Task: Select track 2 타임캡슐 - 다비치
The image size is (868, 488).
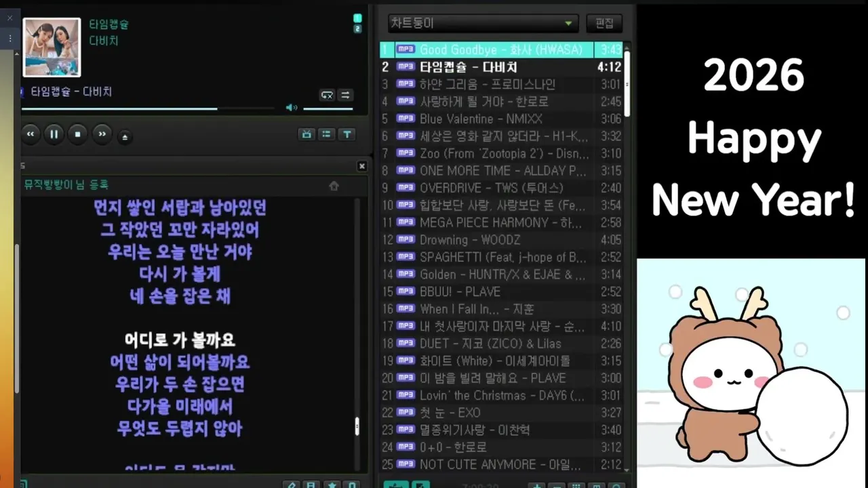Action: coord(501,67)
